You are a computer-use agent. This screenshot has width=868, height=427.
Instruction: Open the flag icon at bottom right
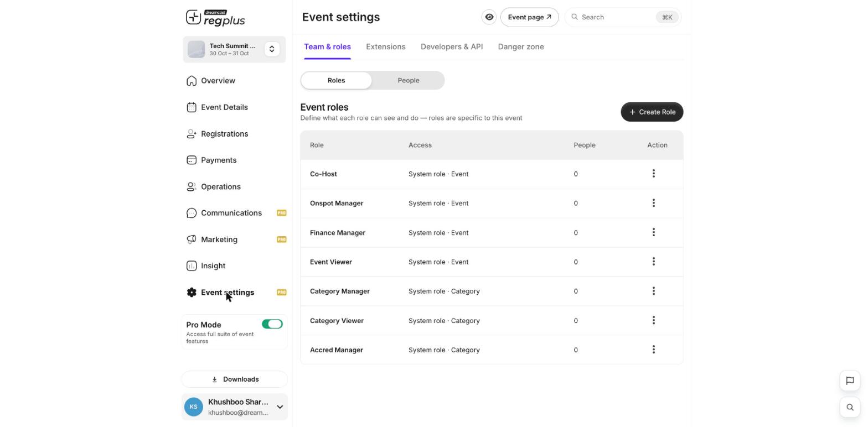[850, 381]
